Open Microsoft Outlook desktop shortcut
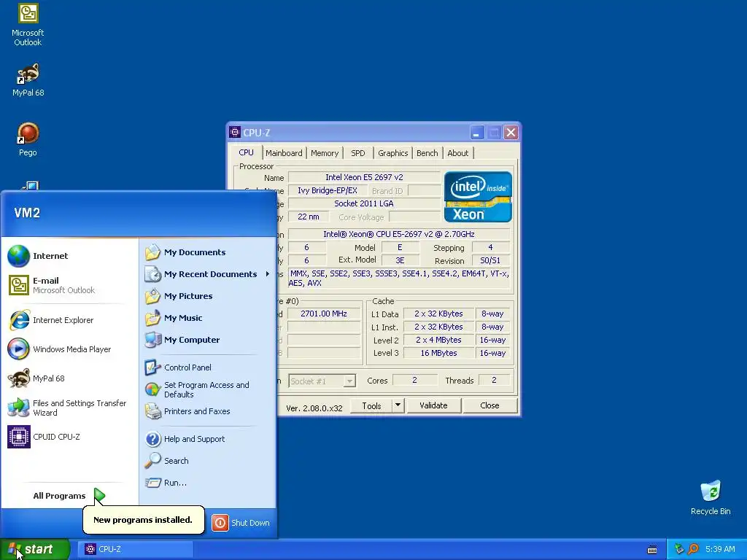The image size is (747, 560). pos(28,25)
